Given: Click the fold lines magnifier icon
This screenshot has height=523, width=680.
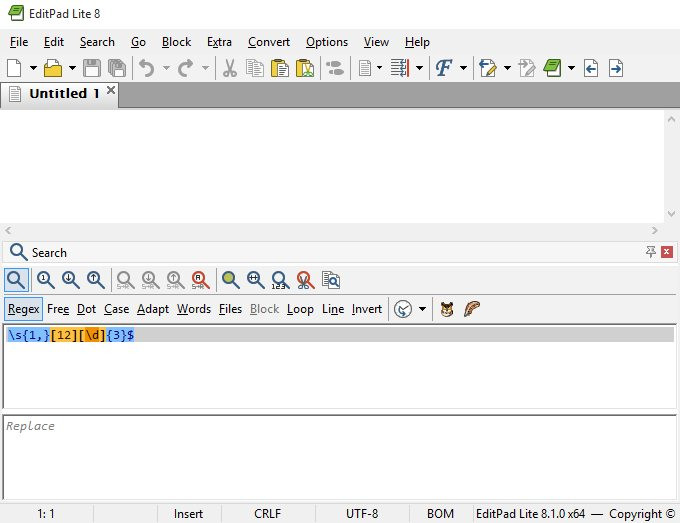Looking at the screenshot, I should 256,280.
